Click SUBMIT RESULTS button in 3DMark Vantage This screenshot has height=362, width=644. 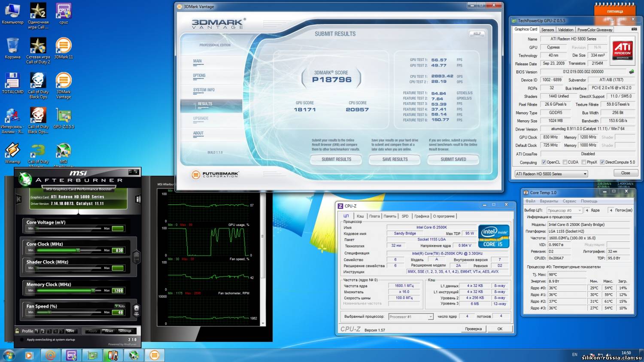[336, 159]
